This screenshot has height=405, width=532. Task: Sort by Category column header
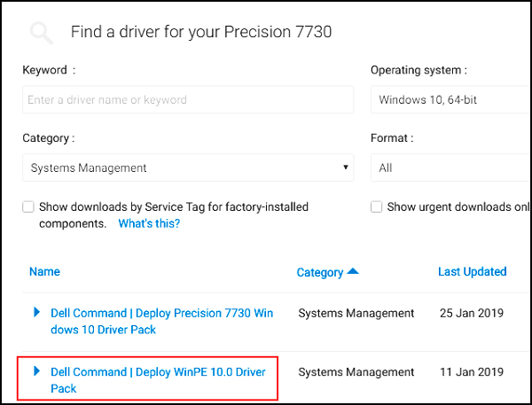tap(320, 273)
